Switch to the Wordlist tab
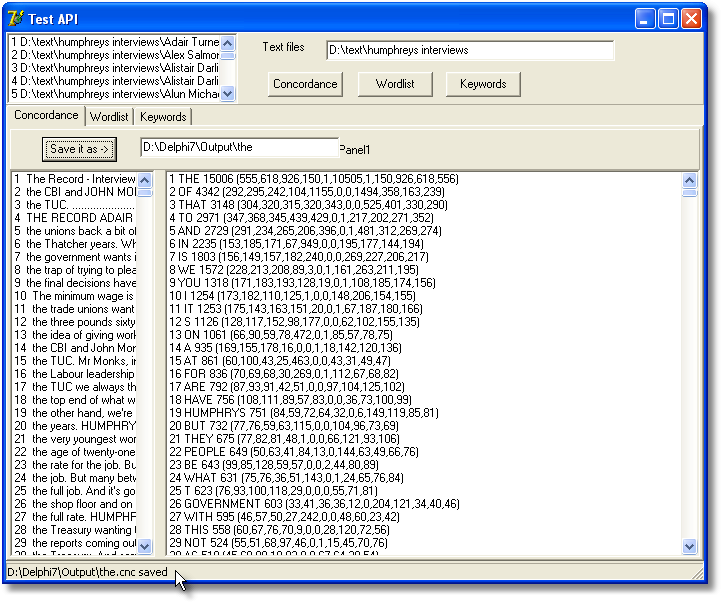The width and height of the screenshot is (722, 605). pos(109,117)
